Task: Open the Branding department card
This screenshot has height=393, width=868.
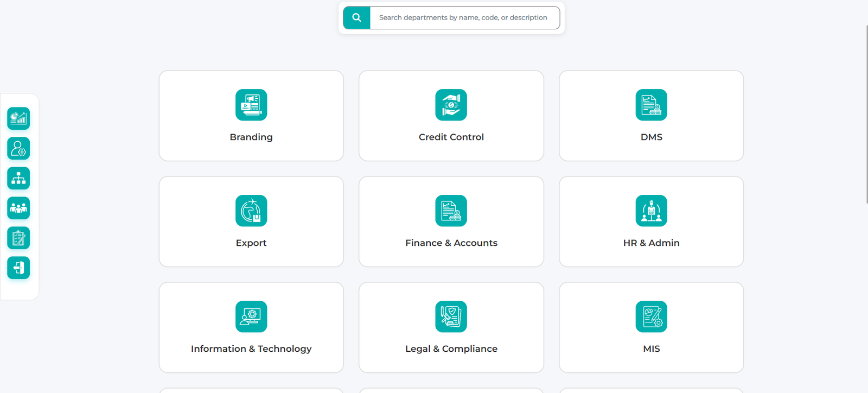Action: coord(251,116)
